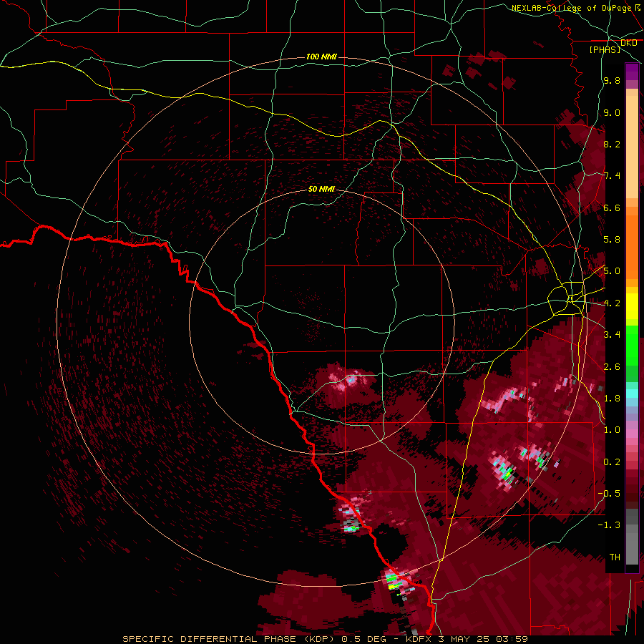This screenshot has width=644, height=644.
Task: Select the 0.2 scale value
Action: 612,462
